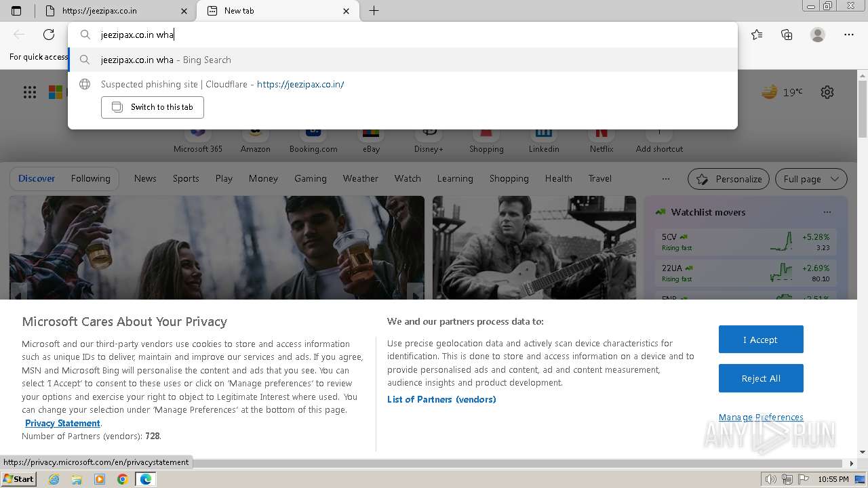Open the Play category

224,179
